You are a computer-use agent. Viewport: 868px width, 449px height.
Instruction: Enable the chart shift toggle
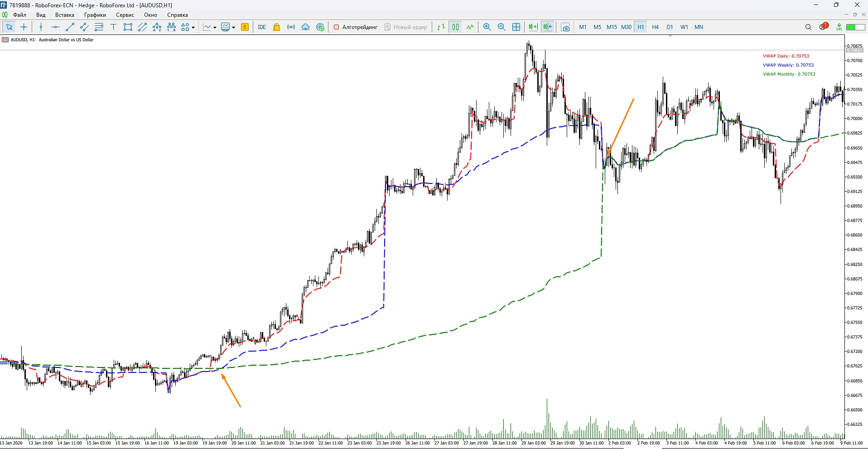[548, 27]
